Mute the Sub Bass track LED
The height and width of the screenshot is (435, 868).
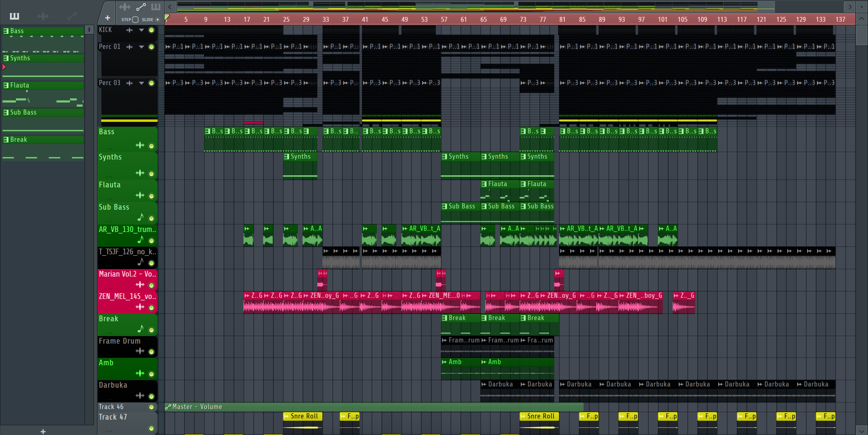click(x=152, y=218)
